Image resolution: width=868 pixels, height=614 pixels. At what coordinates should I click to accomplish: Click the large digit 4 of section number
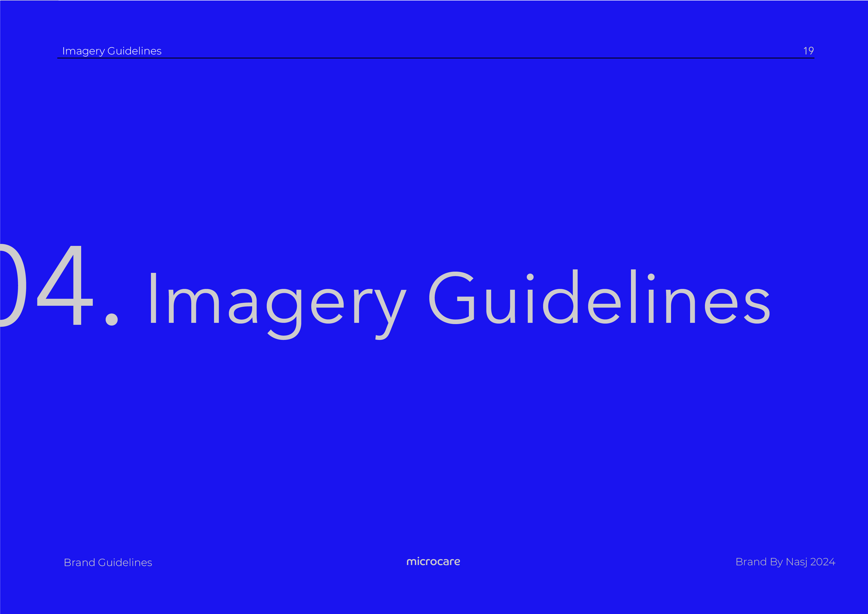[65, 285]
